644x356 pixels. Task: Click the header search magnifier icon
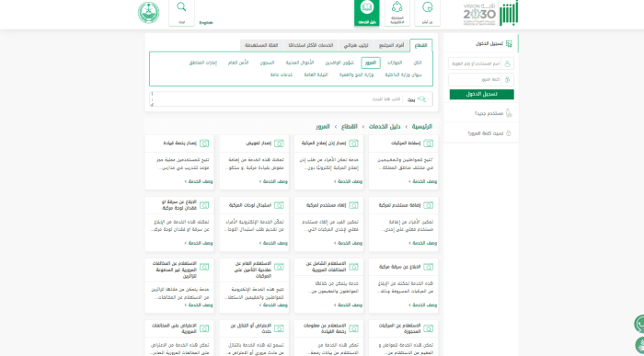point(181,7)
